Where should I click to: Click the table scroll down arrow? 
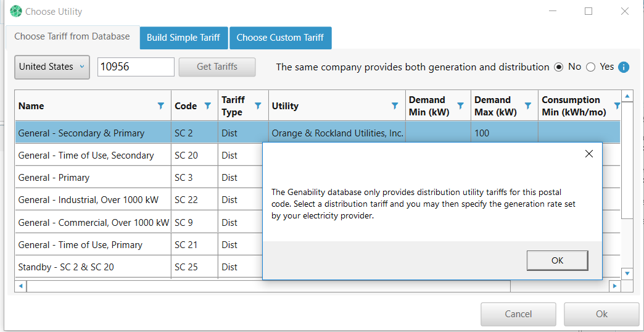[x=627, y=273]
